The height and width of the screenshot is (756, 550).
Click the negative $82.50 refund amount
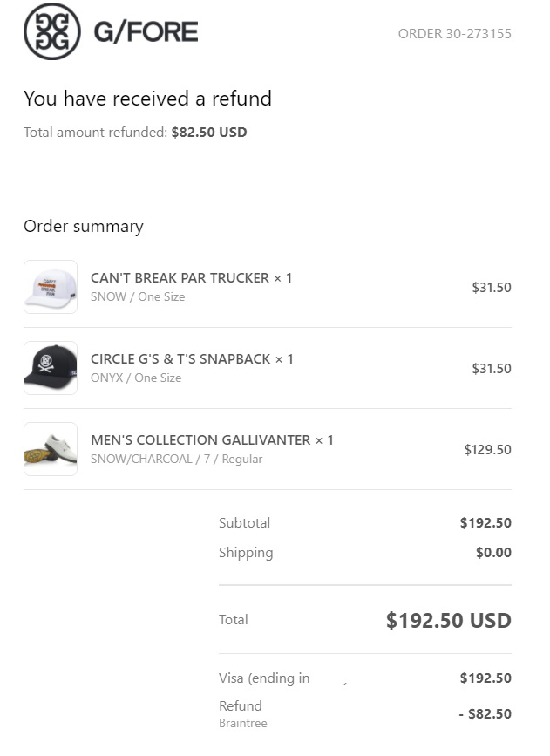485,714
